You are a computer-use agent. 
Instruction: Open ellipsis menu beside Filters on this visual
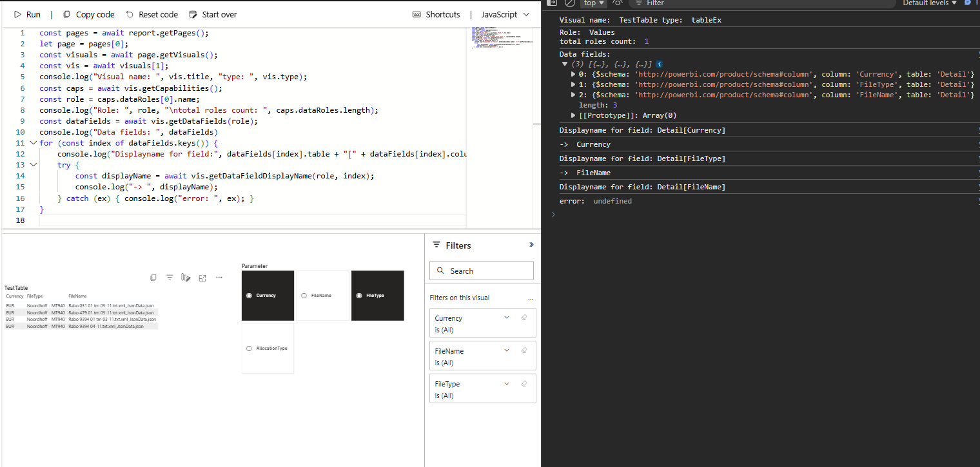coord(531,298)
